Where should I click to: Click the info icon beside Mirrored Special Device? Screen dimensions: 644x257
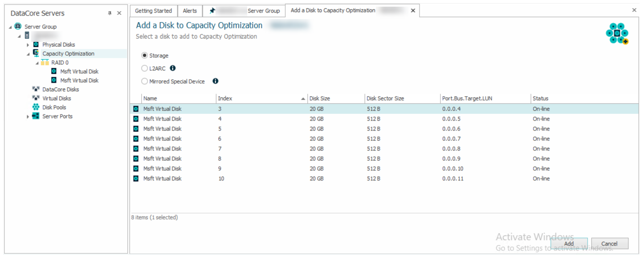[216, 81]
